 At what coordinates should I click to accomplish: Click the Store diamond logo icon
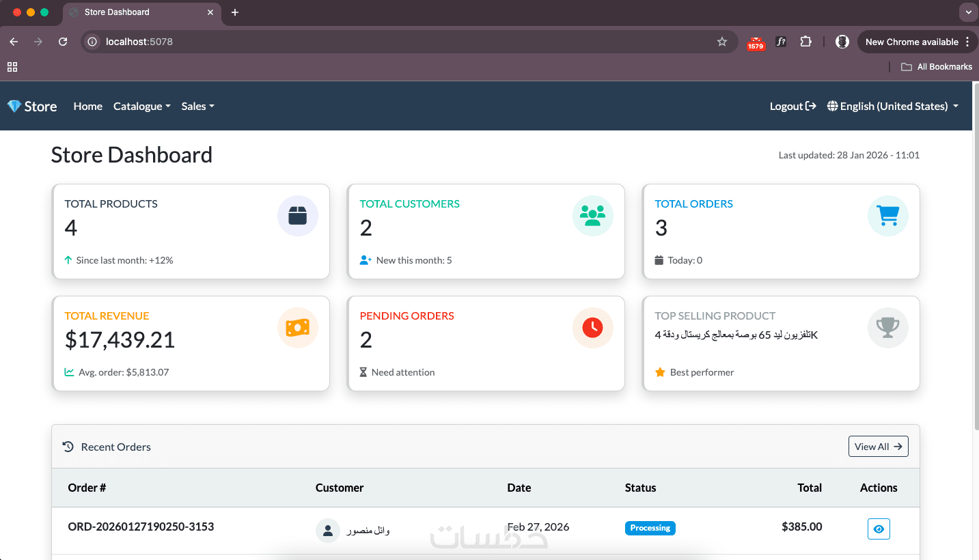tap(14, 107)
